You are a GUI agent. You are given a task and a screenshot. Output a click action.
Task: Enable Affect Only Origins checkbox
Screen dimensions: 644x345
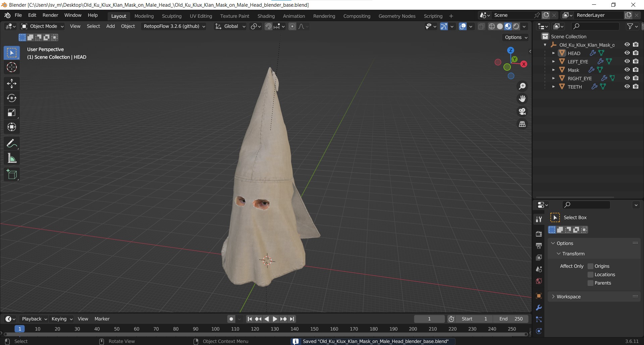(591, 266)
